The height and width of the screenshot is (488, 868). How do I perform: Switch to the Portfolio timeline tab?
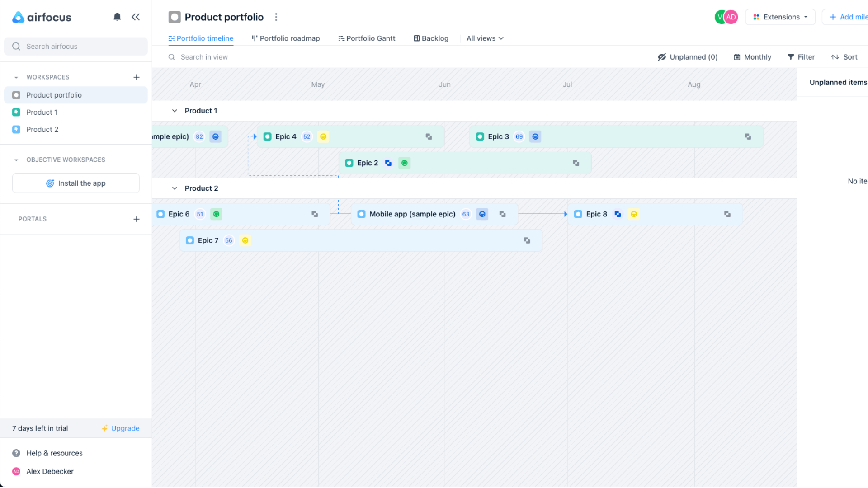201,38
